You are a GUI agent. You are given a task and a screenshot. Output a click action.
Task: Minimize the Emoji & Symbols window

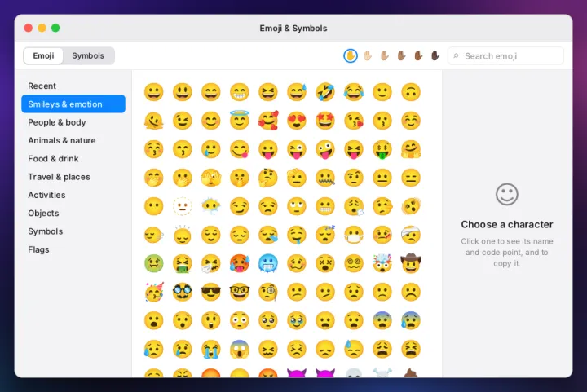click(x=42, y=28)
